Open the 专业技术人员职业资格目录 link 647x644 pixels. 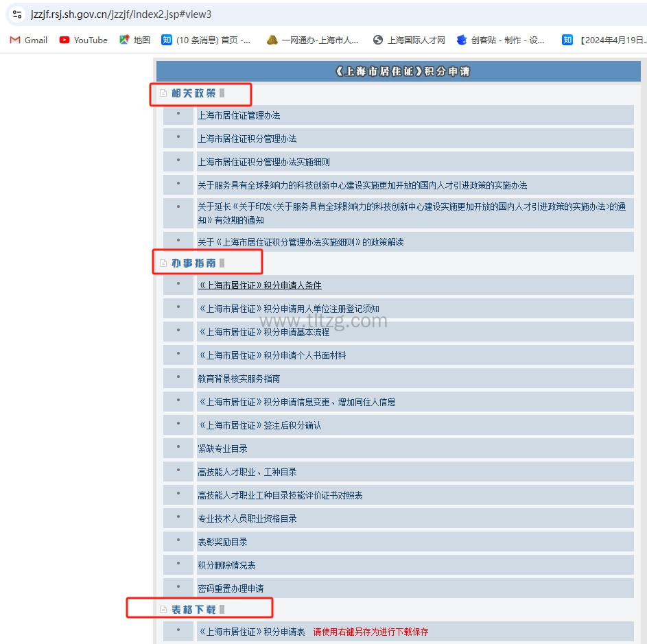point(247,518)
